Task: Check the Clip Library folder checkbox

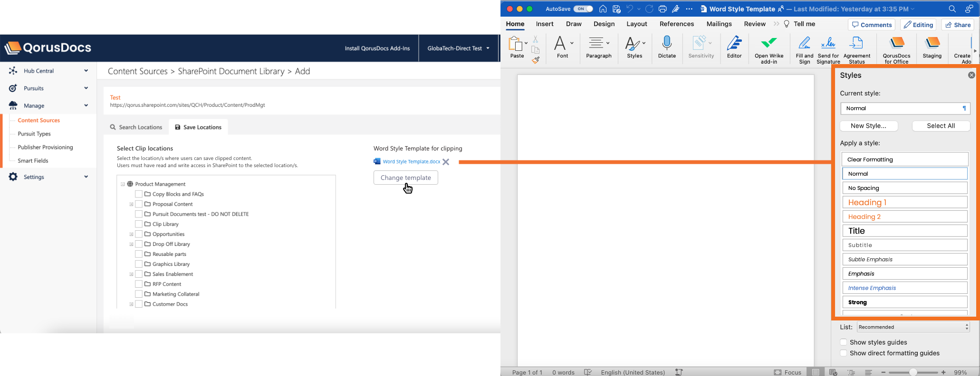Action: click(139, 224)
